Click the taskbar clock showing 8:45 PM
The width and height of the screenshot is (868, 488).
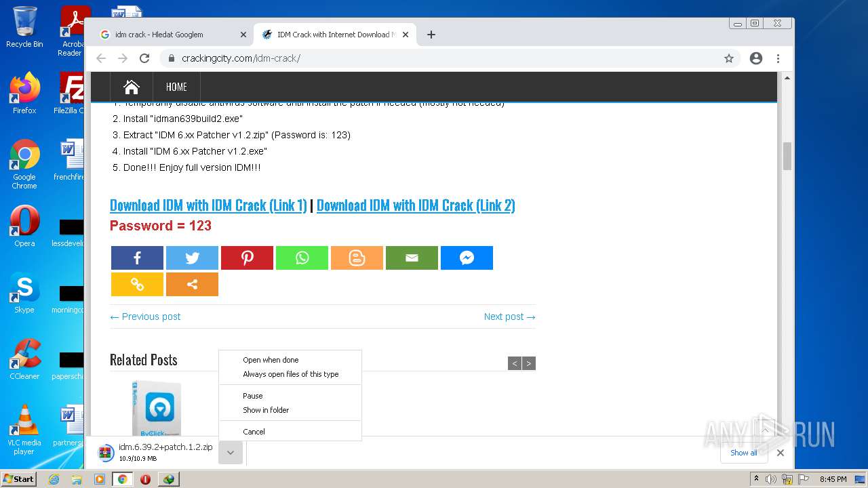[833, 479]
